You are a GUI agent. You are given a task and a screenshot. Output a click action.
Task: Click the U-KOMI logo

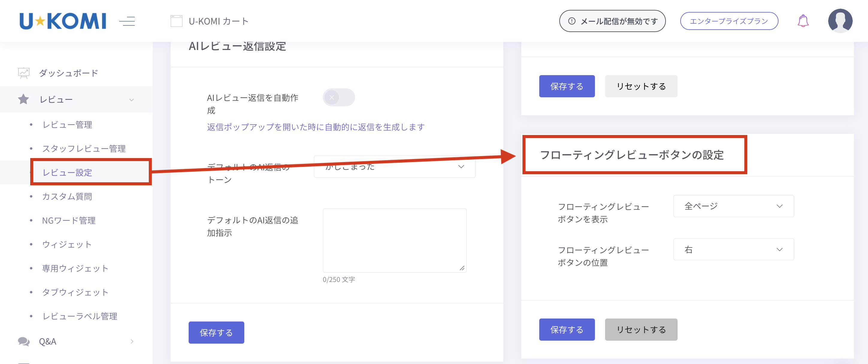[x=63, y=21]
